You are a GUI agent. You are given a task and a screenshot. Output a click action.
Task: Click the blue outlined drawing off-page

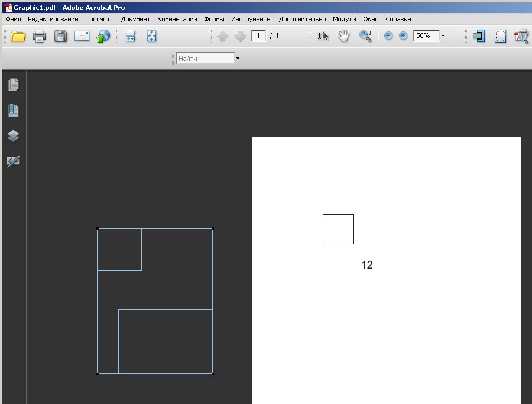155,301
